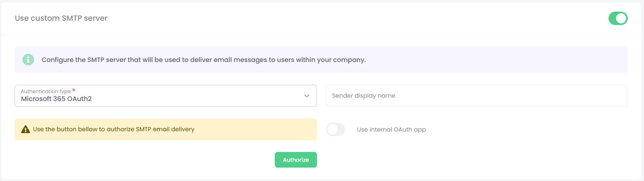This screenshot has width=644, height=181.
Task: Enable the Use internal OAuth app switch
Action: (x=335, y=129)
